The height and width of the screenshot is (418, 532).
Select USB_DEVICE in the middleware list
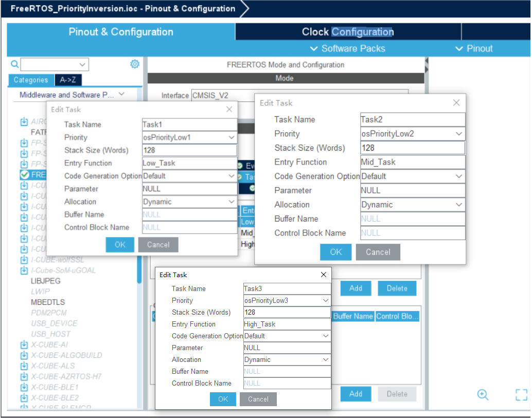54,323
